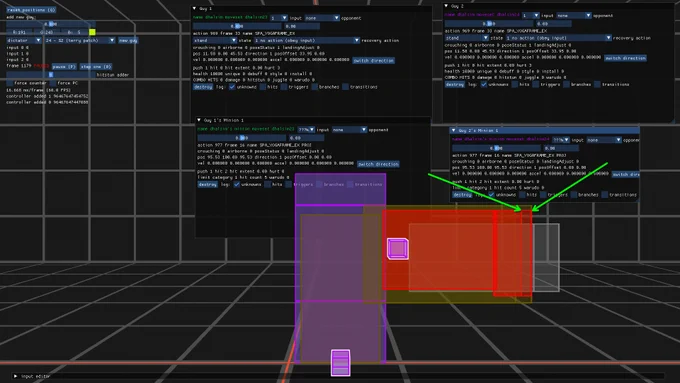Pause the simulation with pause (P)

(64, 66)
